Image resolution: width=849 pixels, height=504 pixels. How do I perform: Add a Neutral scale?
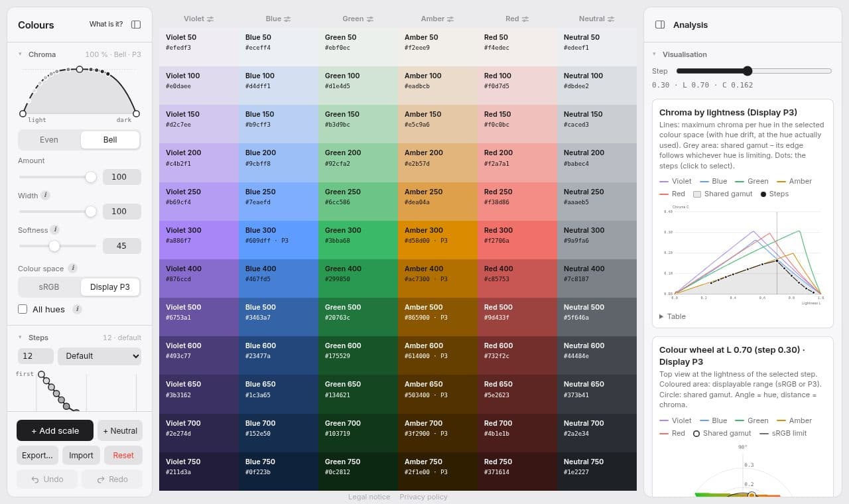(120, 430)
